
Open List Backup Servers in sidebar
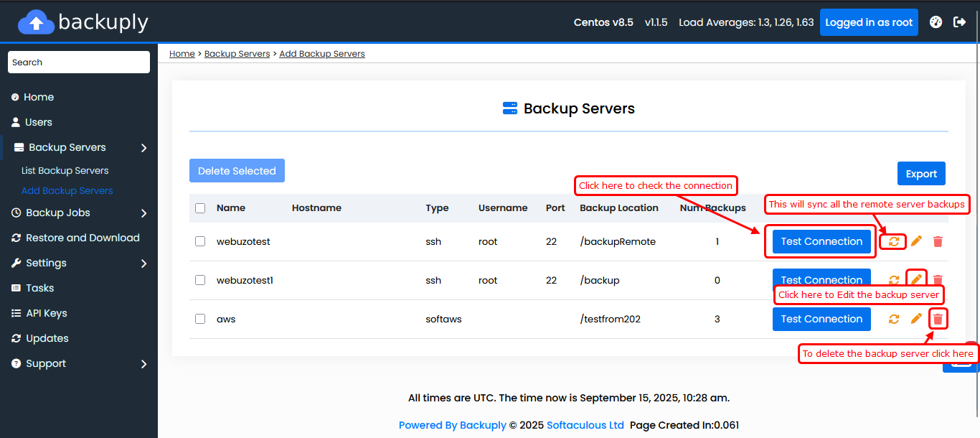coord(65,171)
